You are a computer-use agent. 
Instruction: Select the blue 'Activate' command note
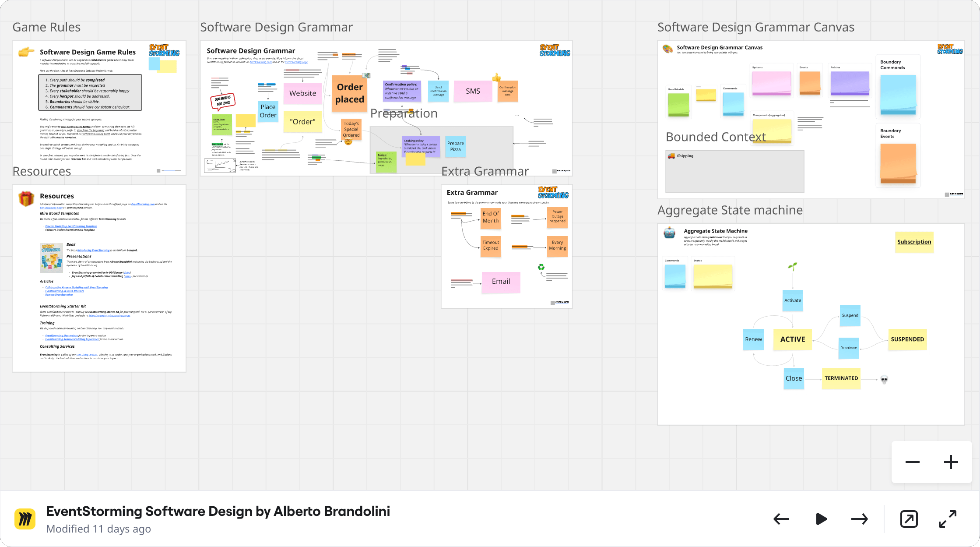tap(793, 300)
